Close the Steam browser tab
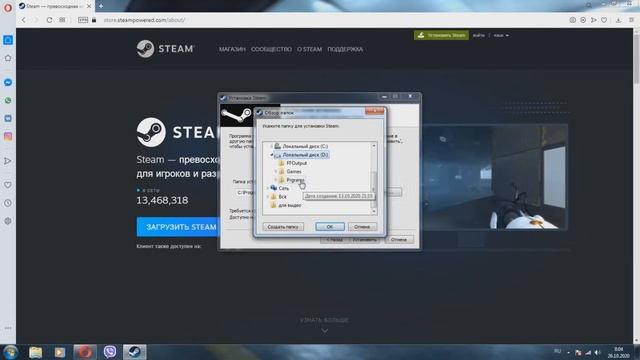 click(x=89, y=6)
